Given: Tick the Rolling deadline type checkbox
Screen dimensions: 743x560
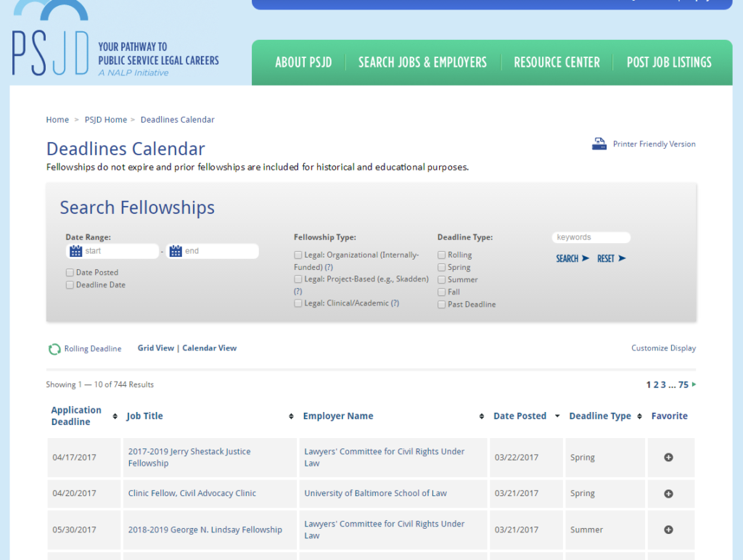Looking at the screenshot, I should (442, 255).
